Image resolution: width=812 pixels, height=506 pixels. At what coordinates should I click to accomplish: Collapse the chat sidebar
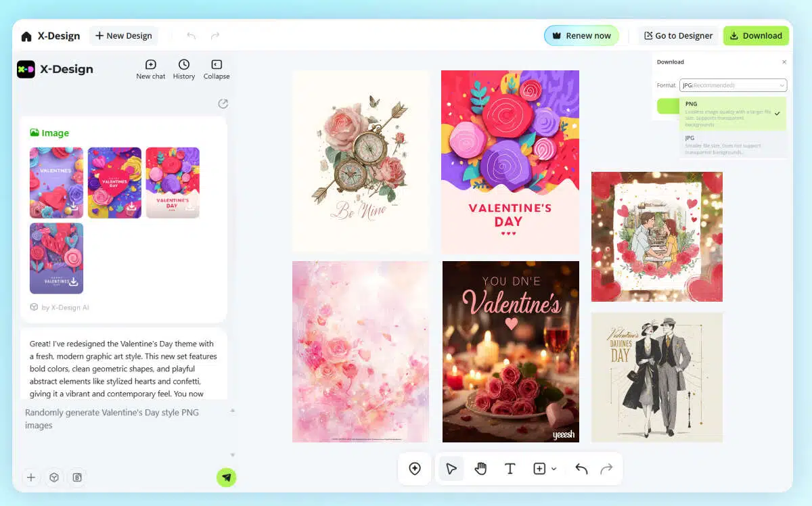217,69
